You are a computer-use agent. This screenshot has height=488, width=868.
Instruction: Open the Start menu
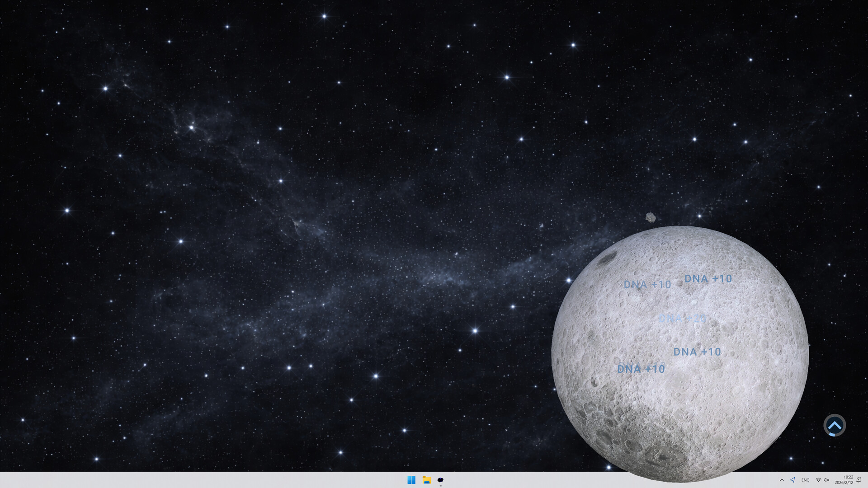[411, 480]
